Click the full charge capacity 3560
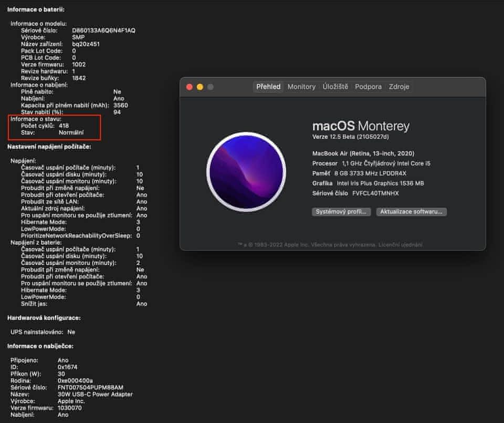Image resolution: width=504 pixels, height=423 pixels. point(121,105)
